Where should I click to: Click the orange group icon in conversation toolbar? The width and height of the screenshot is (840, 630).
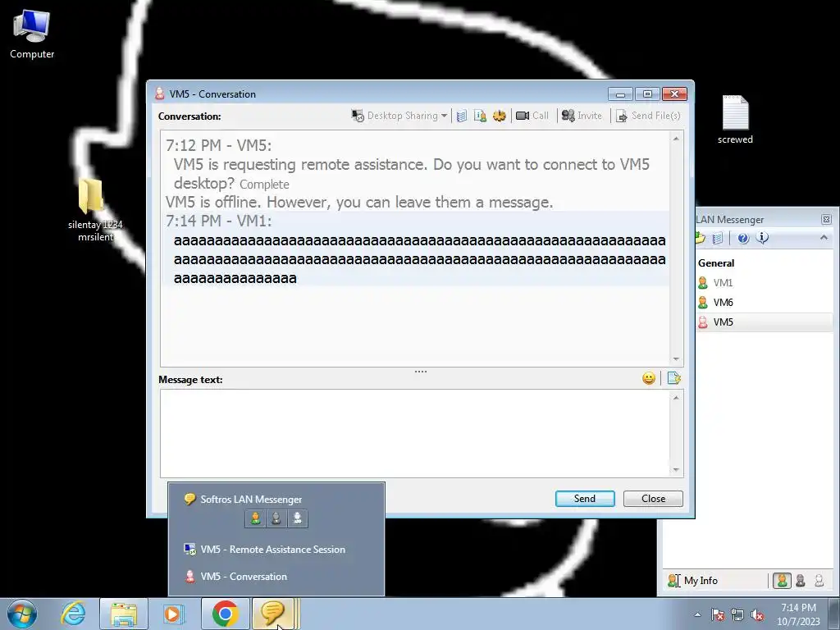pos(500,116)
